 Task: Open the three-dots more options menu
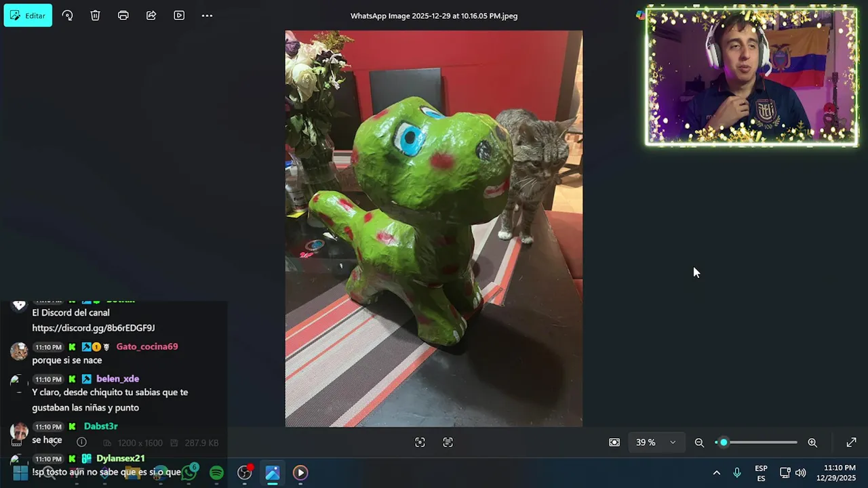(207, 16)
